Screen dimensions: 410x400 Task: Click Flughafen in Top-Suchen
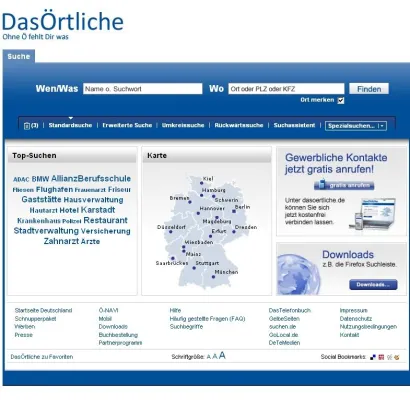[x=54, y=189]
